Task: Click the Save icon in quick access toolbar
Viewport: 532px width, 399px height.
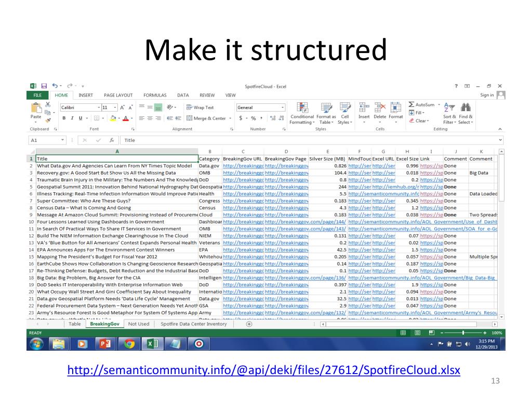Action: pyautogui.click(x=44, y=86)
